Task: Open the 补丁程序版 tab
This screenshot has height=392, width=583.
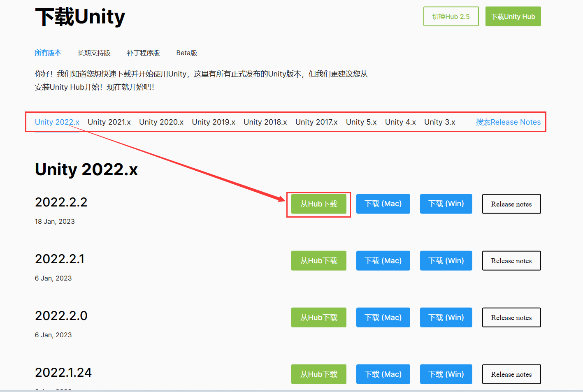Action: (x=144, y=53)
